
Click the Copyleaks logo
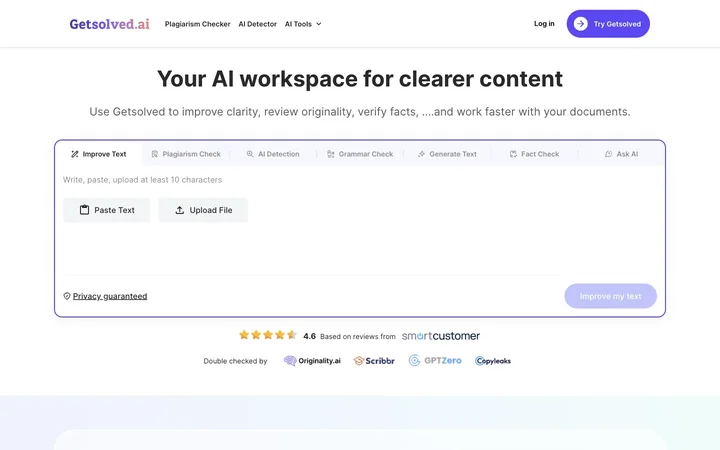tap(493, 361)
